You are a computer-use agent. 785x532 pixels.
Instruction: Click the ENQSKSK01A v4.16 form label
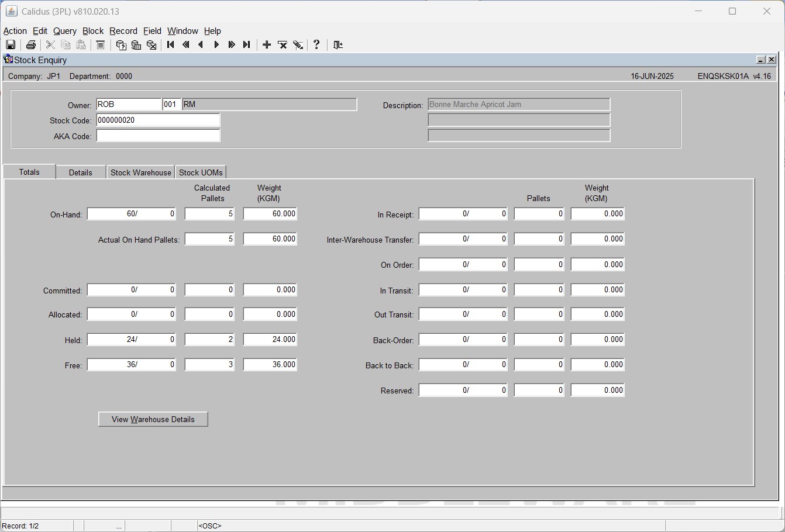click(734, 76)
